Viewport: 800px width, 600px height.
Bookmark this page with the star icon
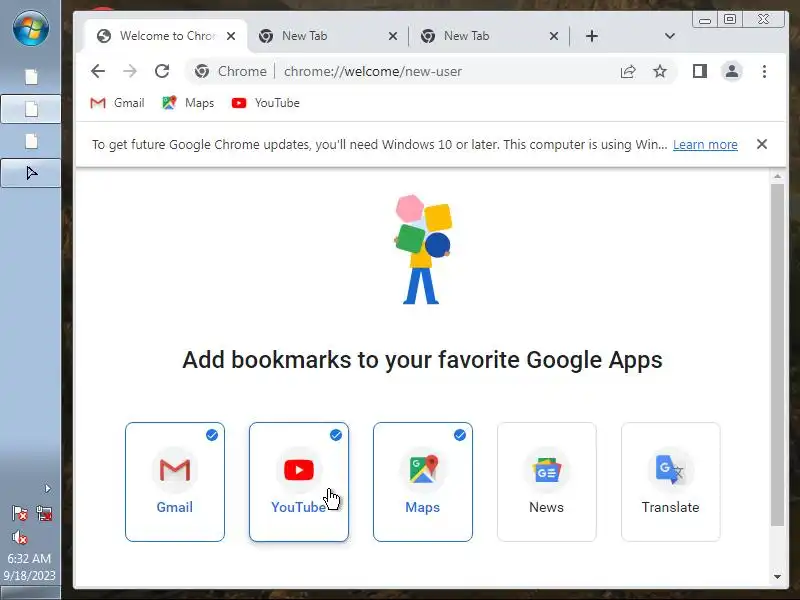pyautogui.click(x=660, y=71)
